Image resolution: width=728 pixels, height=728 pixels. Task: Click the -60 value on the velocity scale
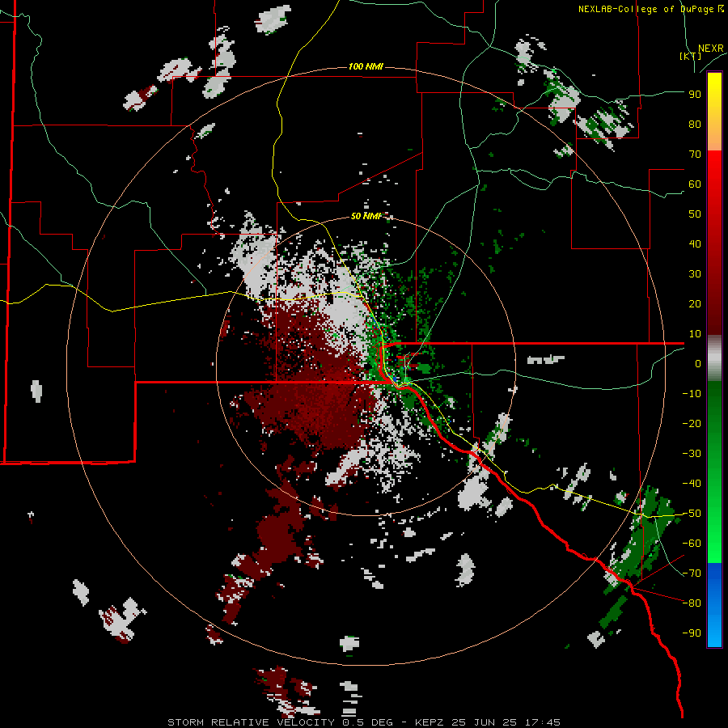(x=692, y=544)
